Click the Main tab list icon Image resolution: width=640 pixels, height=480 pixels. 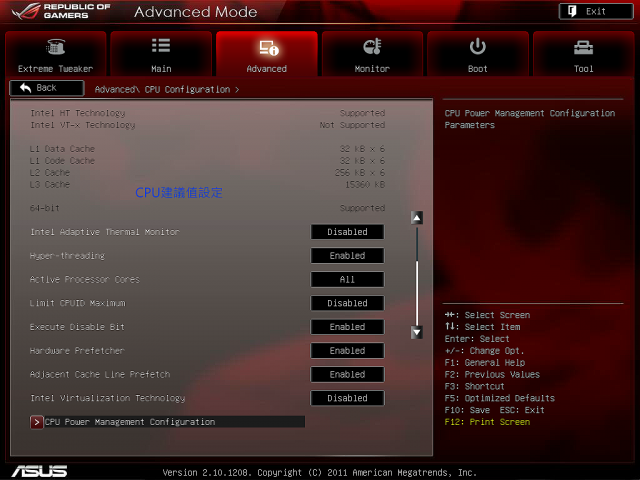click(161, 45)
